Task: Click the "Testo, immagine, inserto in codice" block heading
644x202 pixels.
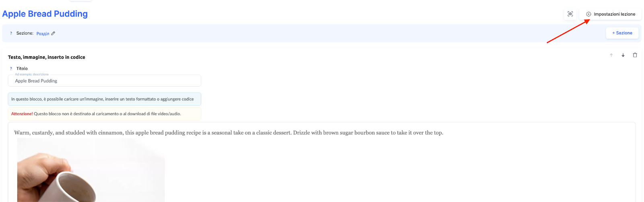Action: [47, 57]
